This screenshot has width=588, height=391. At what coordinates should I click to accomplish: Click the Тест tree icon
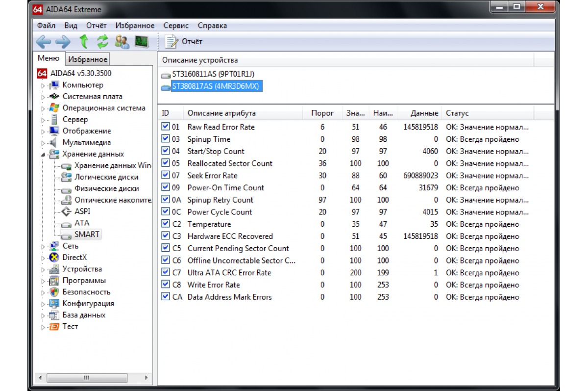click(54, 327)
